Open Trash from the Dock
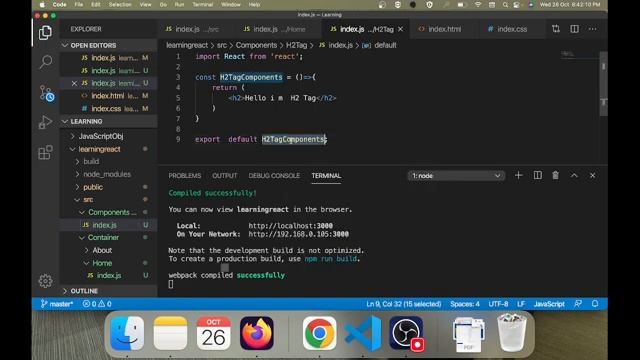 pos(511,333)
